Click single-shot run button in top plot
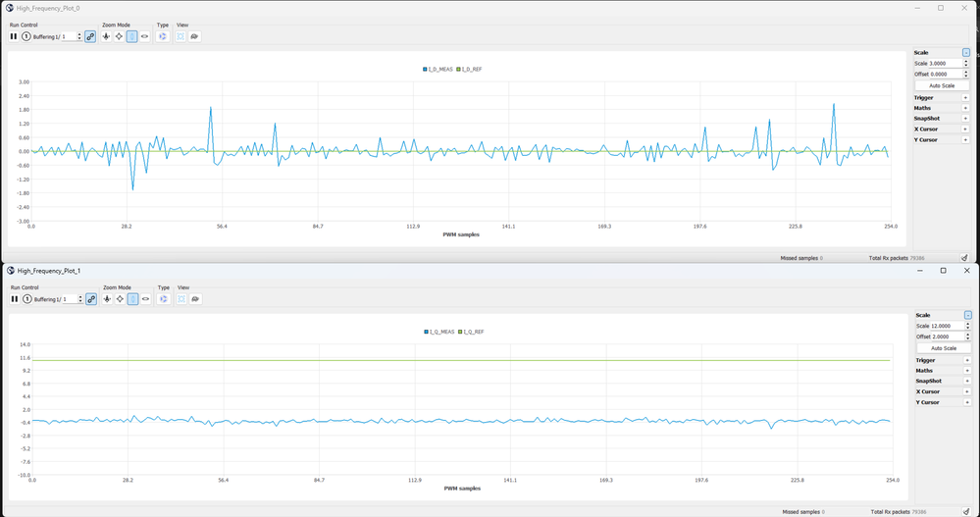980x517 pixels. 26,36
